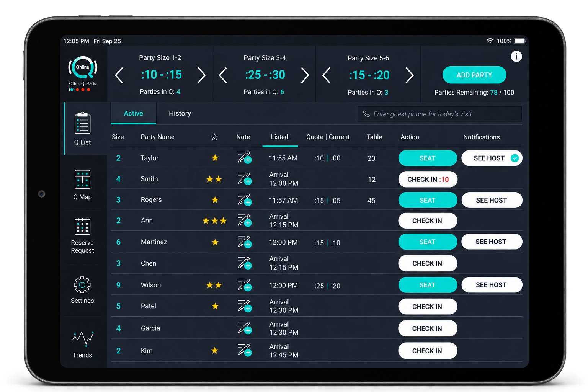Seat the Wilson party
The image size is (588, 392).
click(428, 285)
